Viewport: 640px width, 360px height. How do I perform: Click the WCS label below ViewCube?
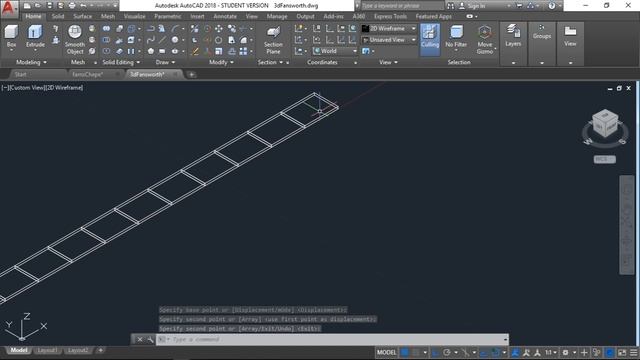click(604, 159)
